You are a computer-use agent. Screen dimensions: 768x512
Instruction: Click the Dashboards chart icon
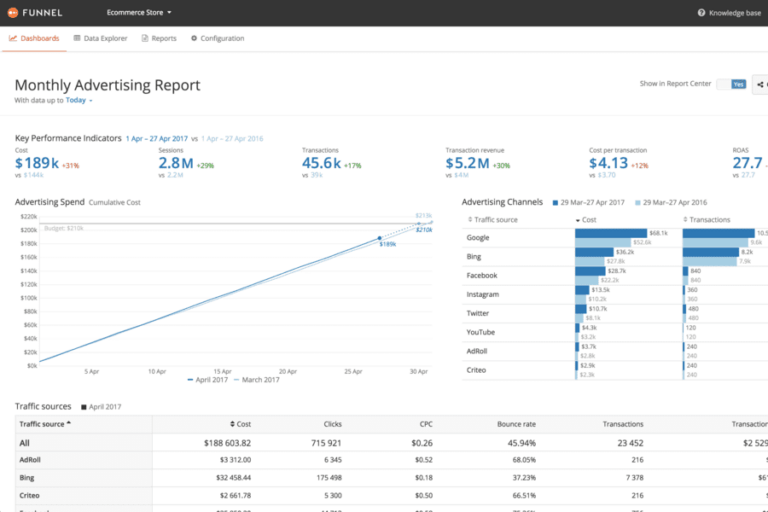click(x=13, y=39)
